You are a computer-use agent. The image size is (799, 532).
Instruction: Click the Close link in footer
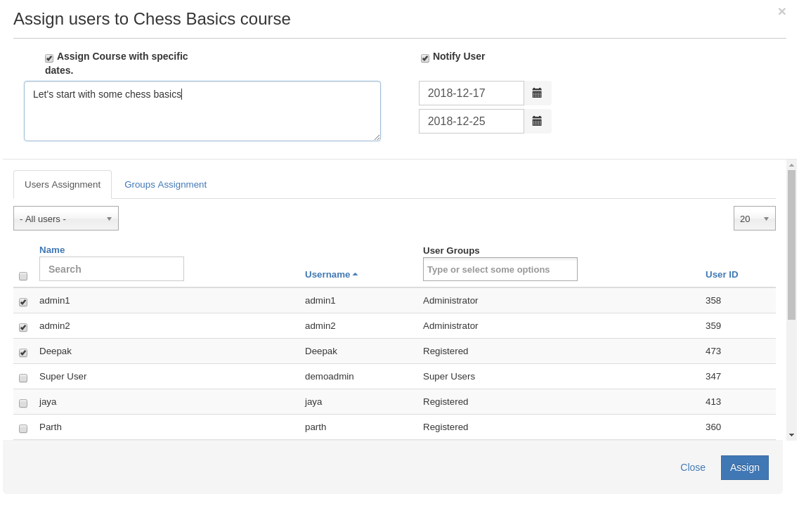coord(692,467)
